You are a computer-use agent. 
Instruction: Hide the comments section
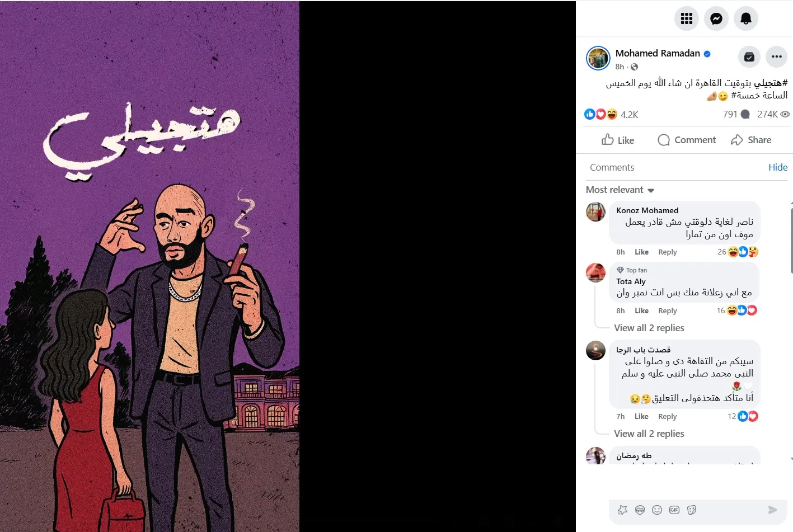[778, 167]
